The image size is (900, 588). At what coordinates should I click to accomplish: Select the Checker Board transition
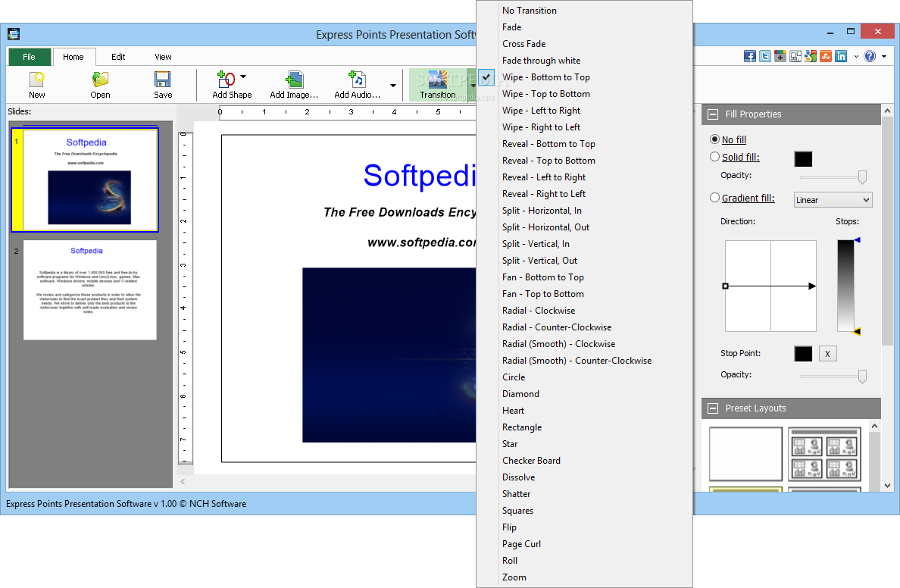584,460
